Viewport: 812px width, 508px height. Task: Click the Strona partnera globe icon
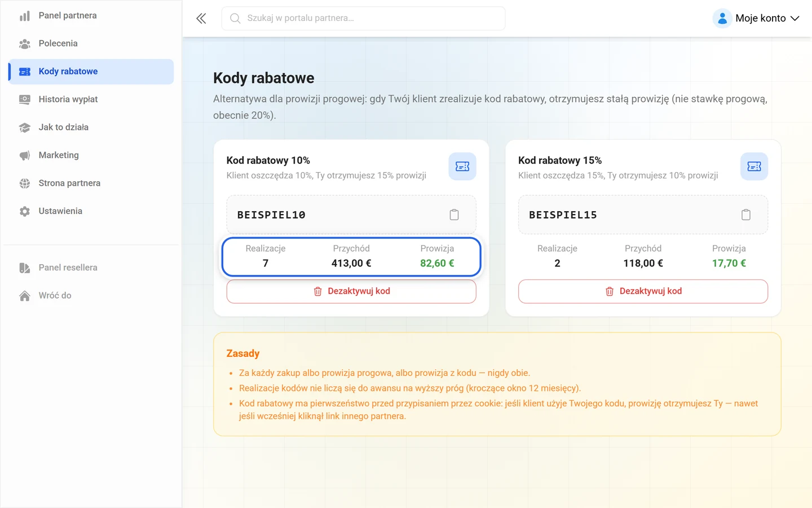(24, 183)
